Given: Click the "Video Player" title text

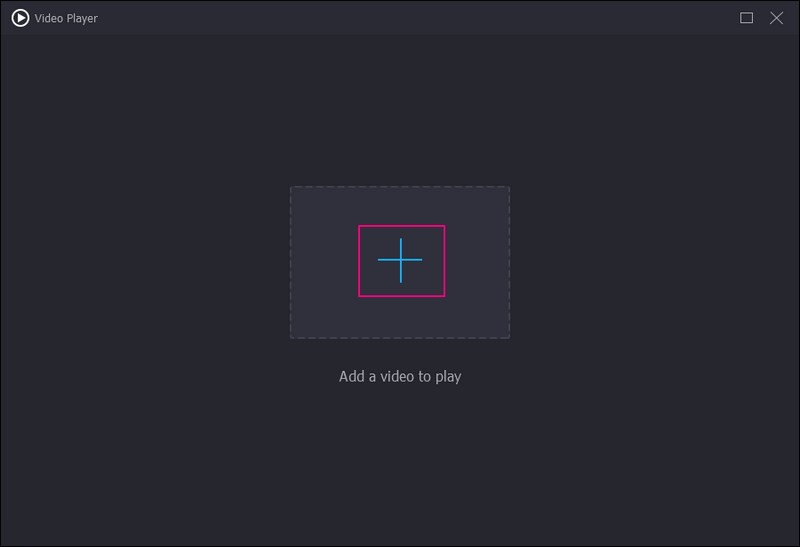Looking at the screenshot, I should click(x=66, y=18).
